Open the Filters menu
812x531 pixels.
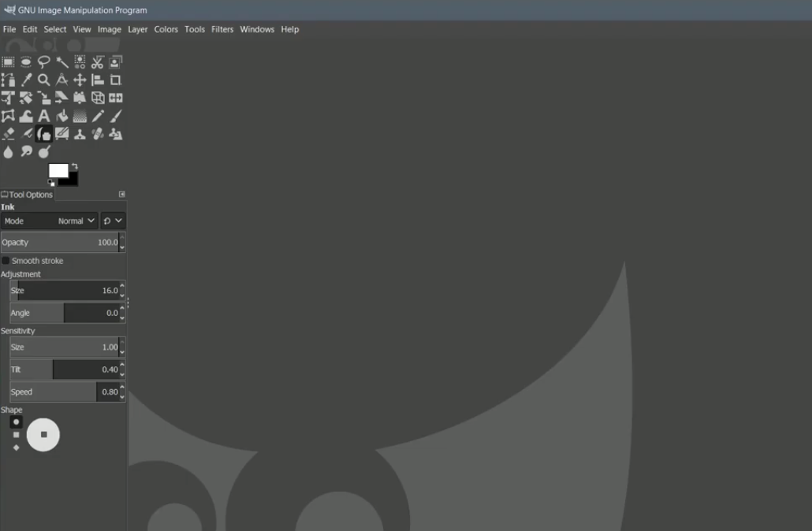[222, 29]
